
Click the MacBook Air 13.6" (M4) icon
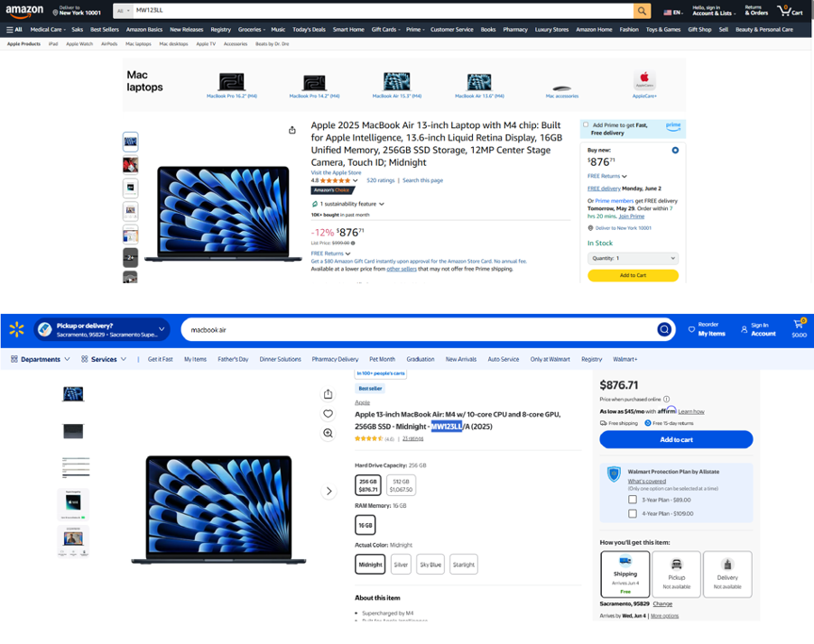479,81
